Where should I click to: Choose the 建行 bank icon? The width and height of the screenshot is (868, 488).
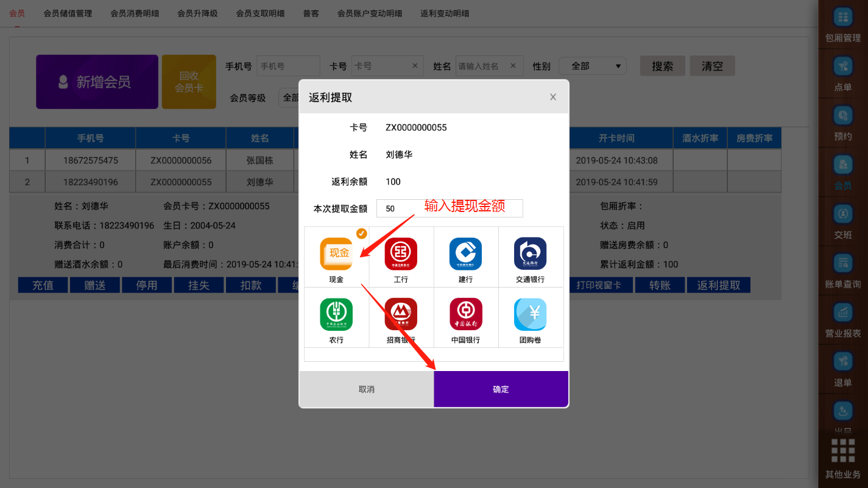point(465,254)
